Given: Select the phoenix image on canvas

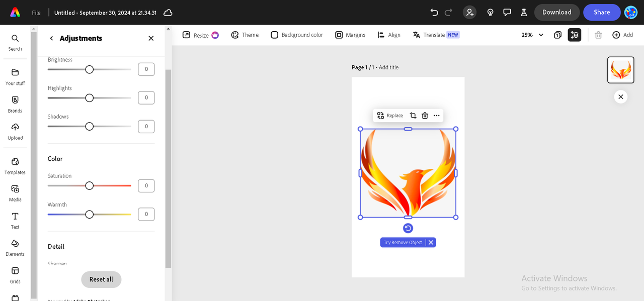Looking at the screenshot, I should (x=408, y=173).
